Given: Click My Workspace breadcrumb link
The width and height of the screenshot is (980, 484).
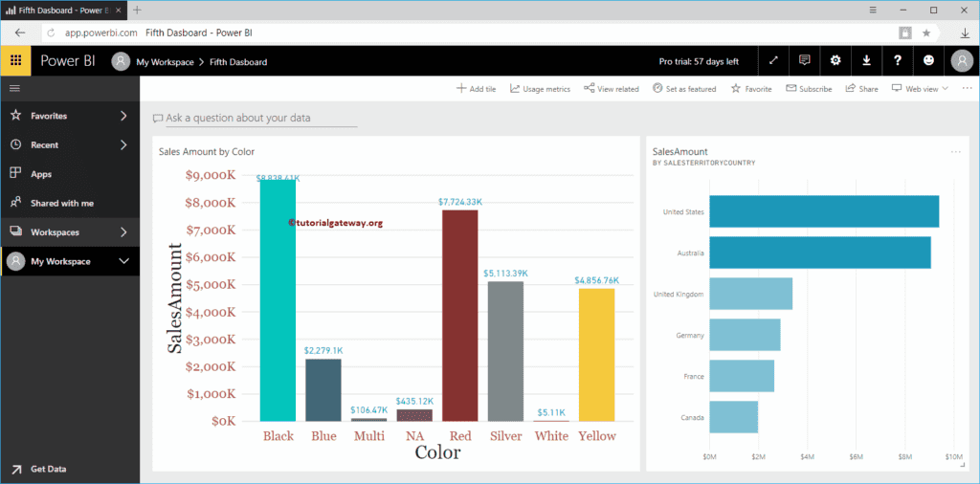Looking at the screenshot, I should 165,62.
